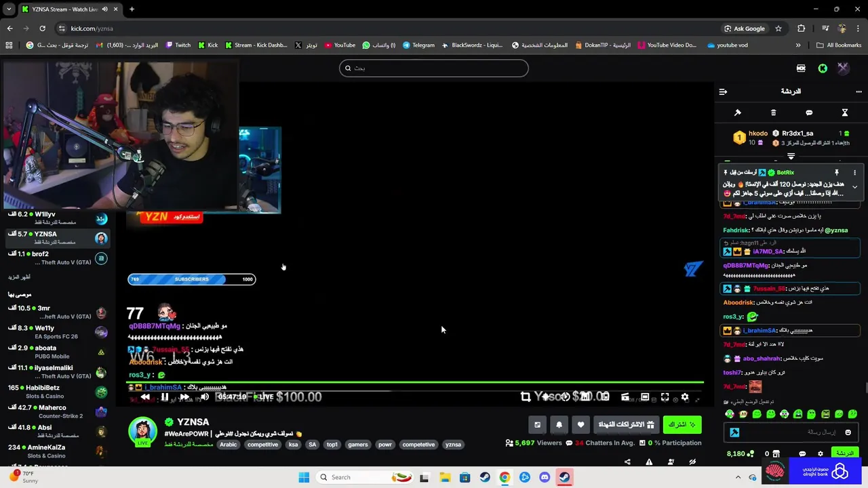Open Discord from the taskbar
868x488 pixels.
[544, 477]
